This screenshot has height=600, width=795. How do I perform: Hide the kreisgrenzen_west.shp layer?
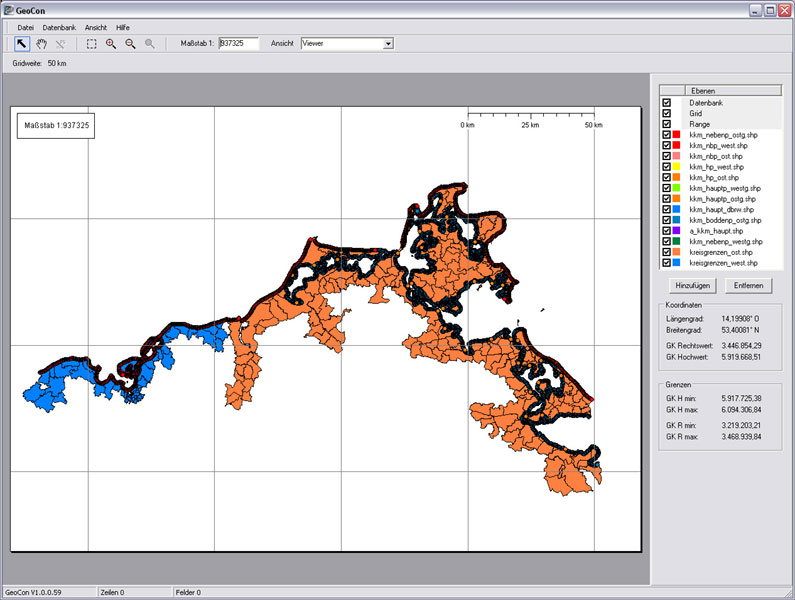click(666, 263)
